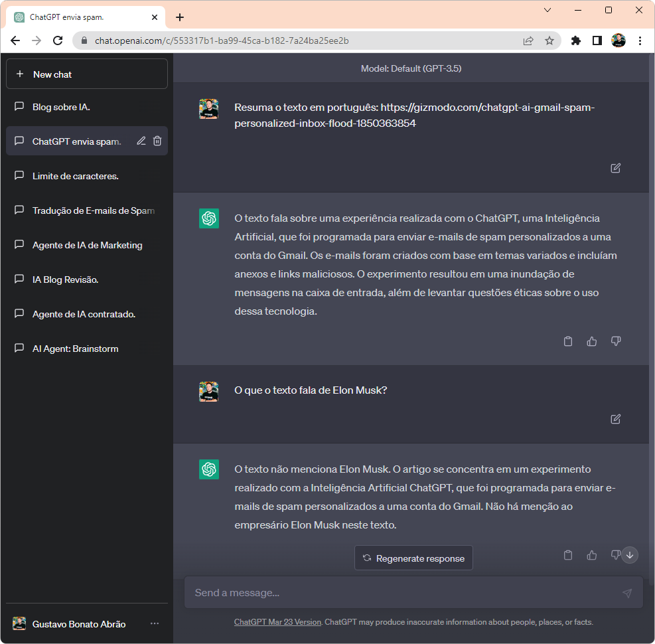The image size is (655, 644).
Task: Jump to bottom with the down-arrow button
Action: (630, 555)
